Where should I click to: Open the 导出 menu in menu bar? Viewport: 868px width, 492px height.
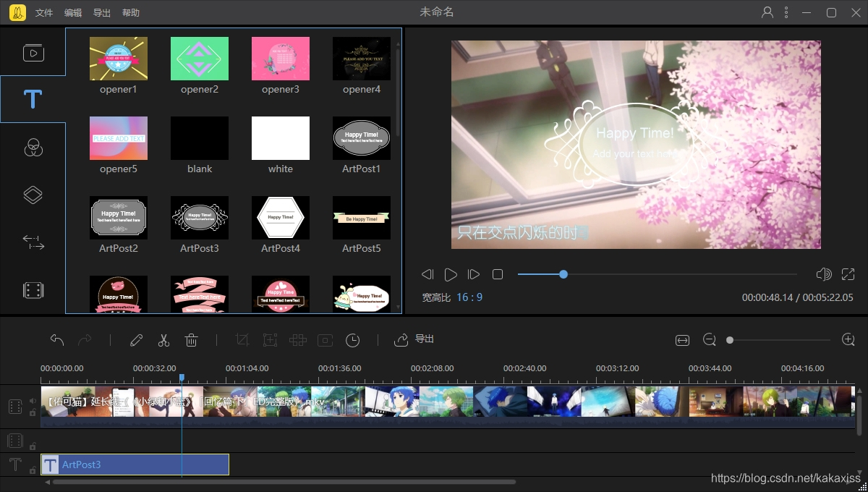tap(102, 13)
